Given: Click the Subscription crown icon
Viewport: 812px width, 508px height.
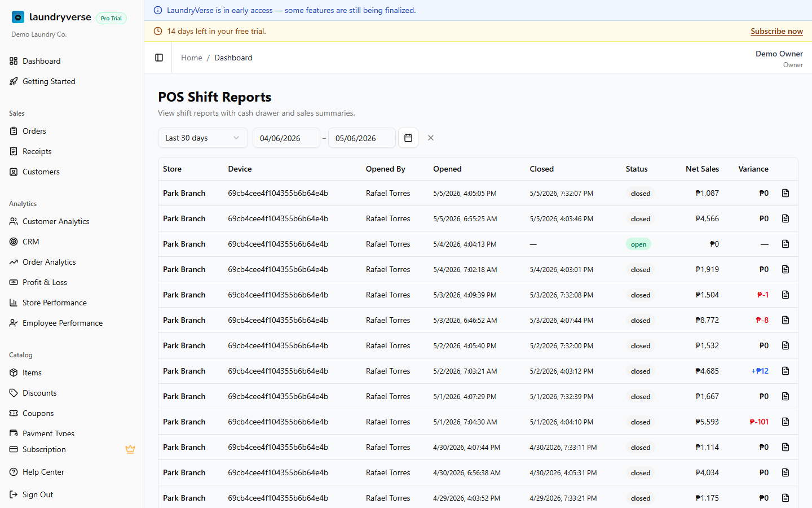Looking at the screenshot, I should point(130,449).
